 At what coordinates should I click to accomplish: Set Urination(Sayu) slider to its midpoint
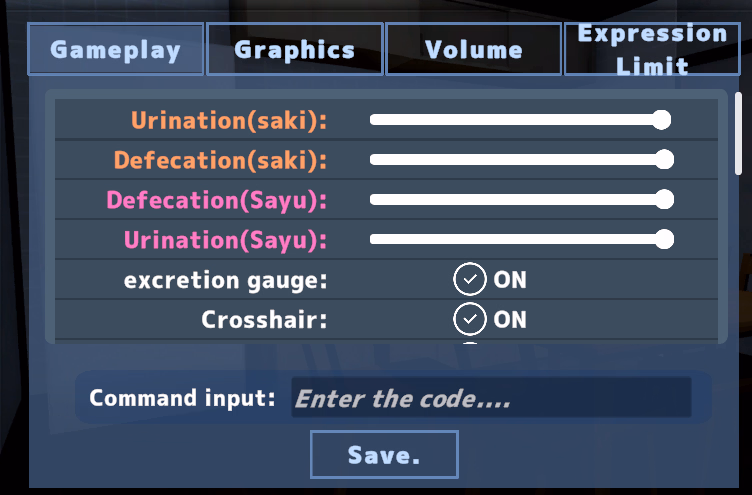pos(521,239)
